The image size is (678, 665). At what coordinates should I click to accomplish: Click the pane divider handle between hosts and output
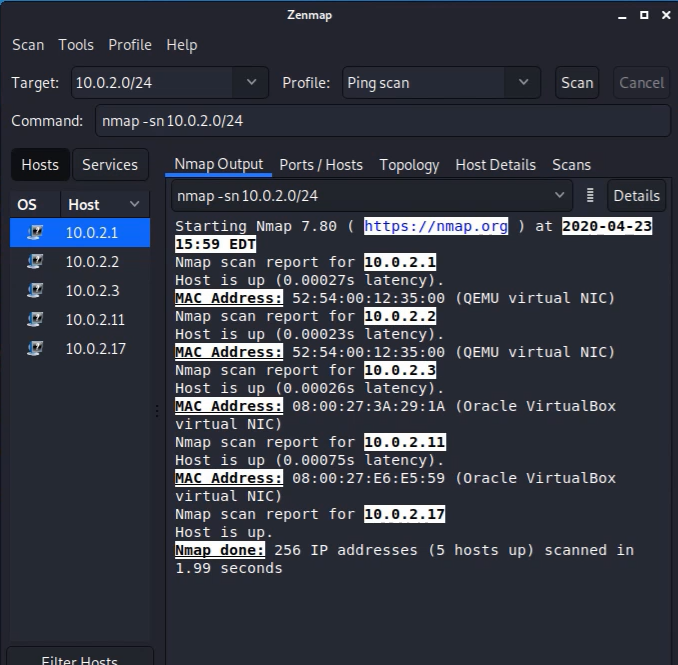point(157,411)
